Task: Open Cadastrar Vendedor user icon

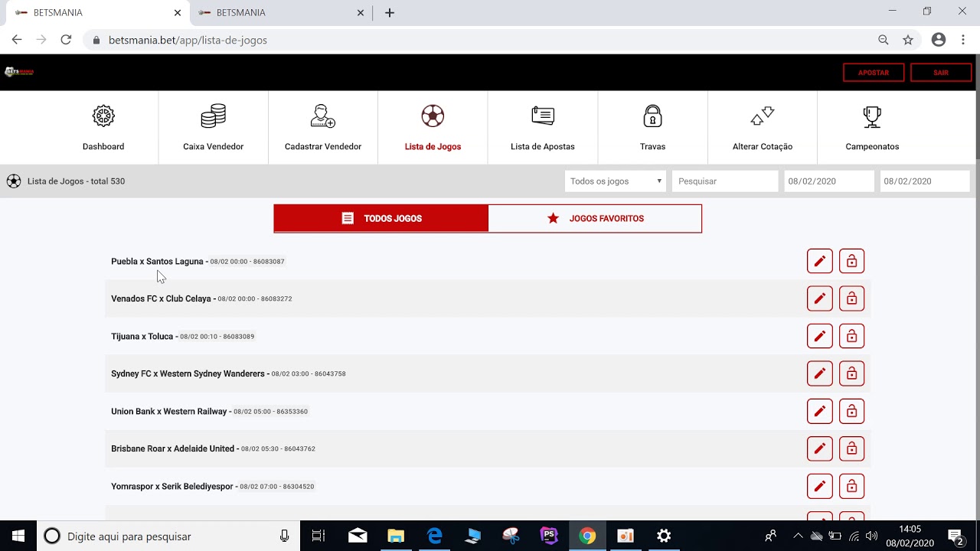Action: pyautogui.click(x=322, y=116)
